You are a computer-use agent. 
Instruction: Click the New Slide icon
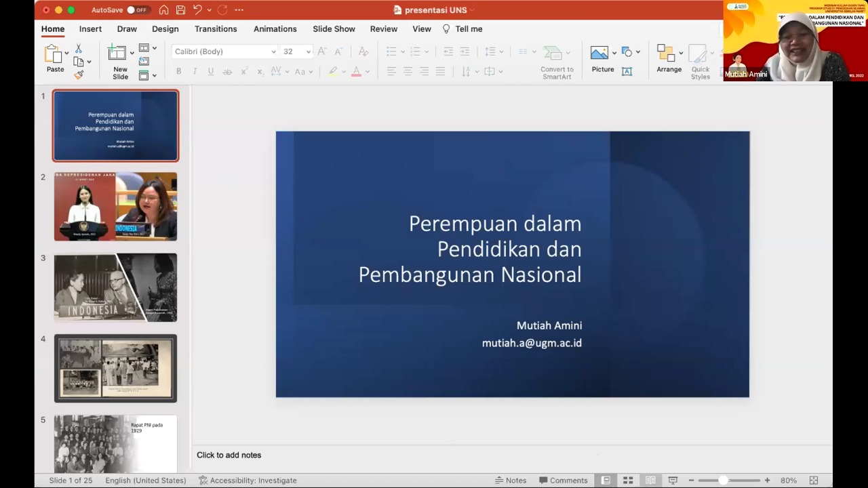117,54
